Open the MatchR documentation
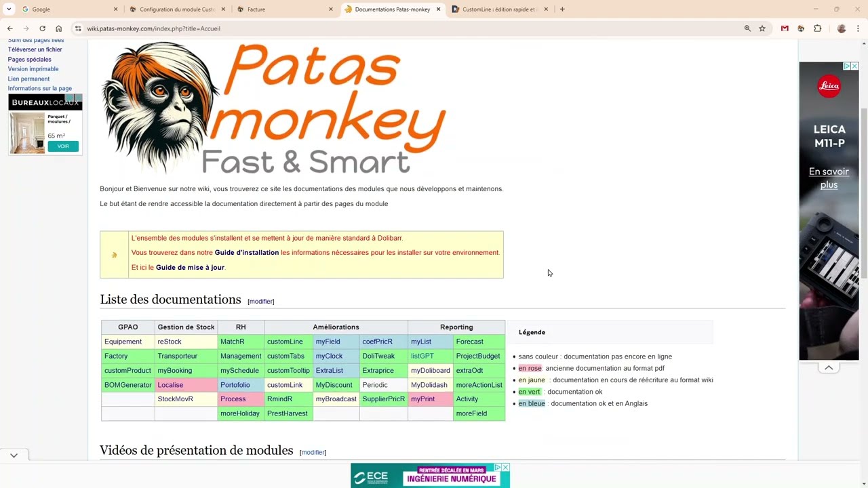868x488 pixels. click(233, 342)
